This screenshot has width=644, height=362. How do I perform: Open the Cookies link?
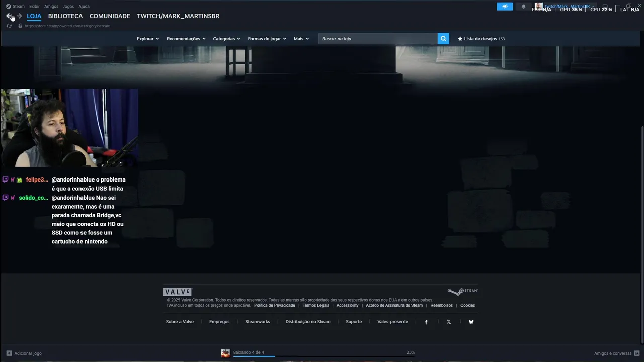(x=468, y=305)
